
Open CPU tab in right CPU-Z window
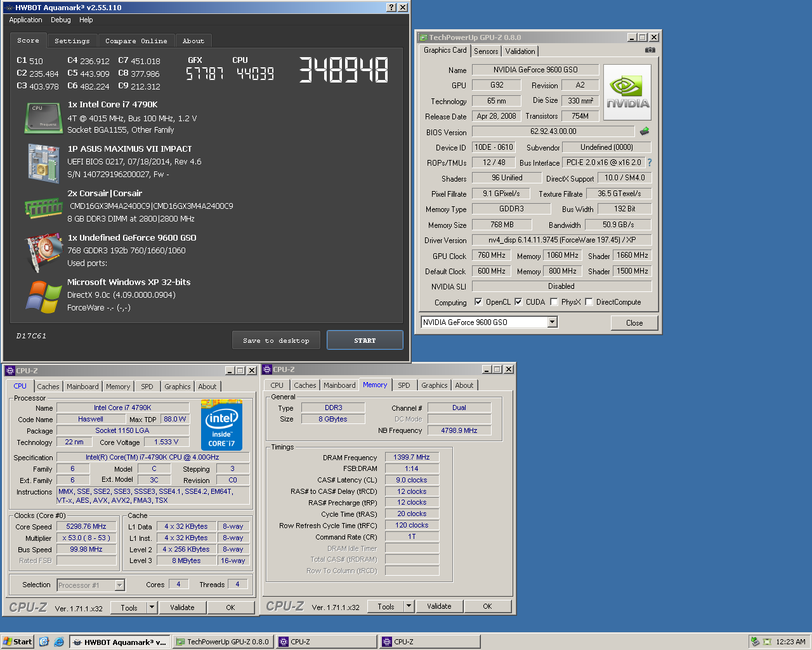[277, 385]
